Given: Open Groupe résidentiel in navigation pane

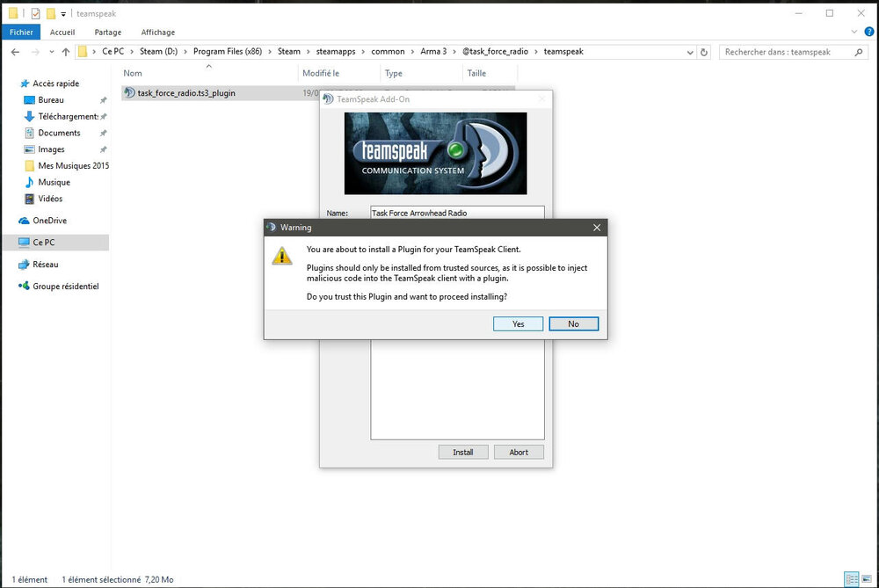Looking at the screenshot, I should [x=65, y=287].
